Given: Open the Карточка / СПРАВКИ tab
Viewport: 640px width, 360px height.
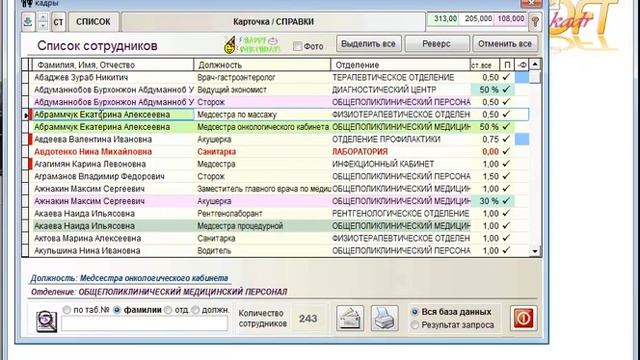Looking at the screenshot, I should 273,22.
